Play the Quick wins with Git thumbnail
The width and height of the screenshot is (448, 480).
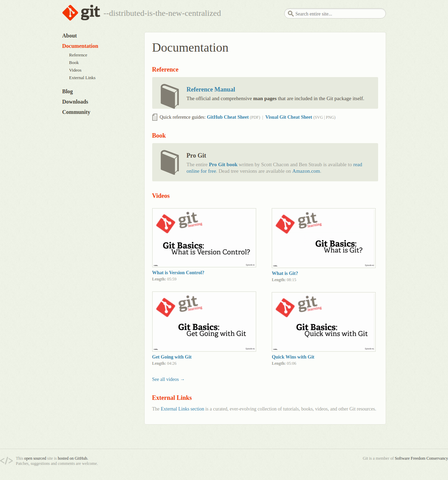coord(324,322)
